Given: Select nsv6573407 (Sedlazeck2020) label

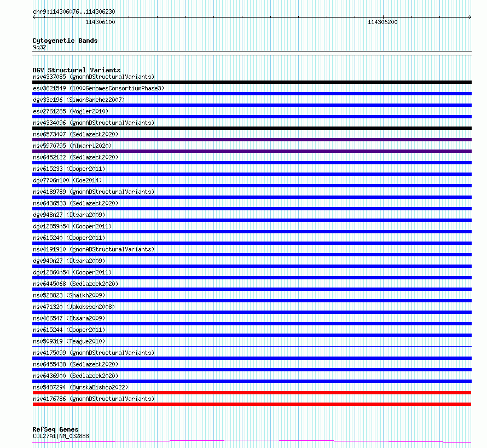Looking at the screenshot, I should pyautogui.click(x=76, y=134).
